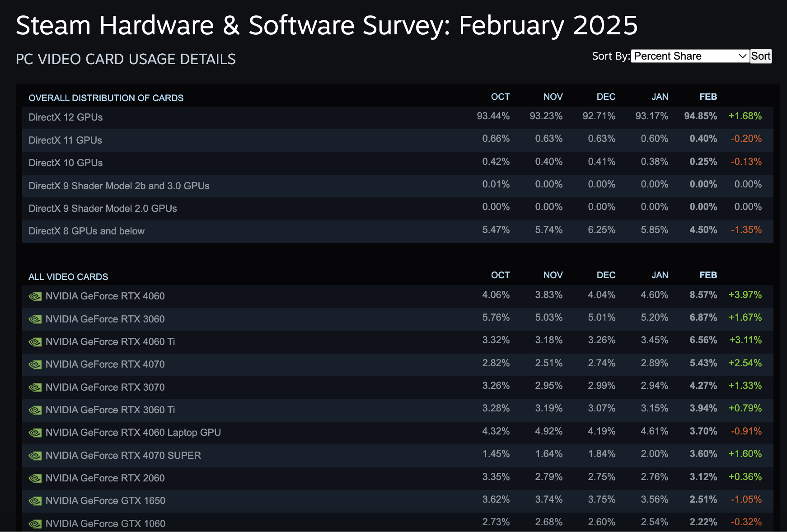Click RTX 4060 Ti change value +3.11%
This screenshot has height=532, width=787.
(745, 340)
